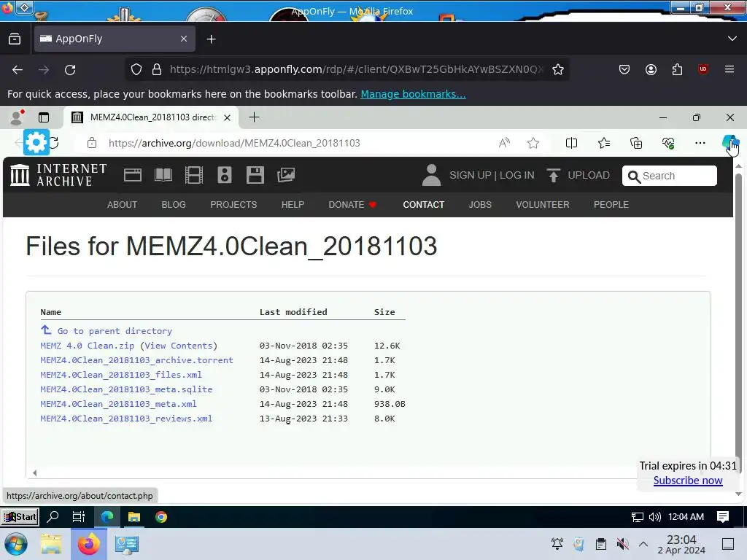Image resolution: width=747 pixels, height=560 pixels.
Task: Click UPLOAD button
Action: 578,175
